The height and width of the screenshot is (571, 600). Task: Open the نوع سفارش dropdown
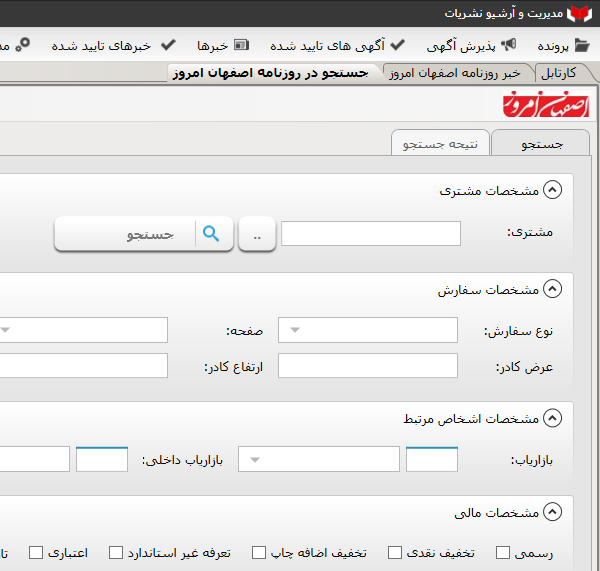(368, 330)
